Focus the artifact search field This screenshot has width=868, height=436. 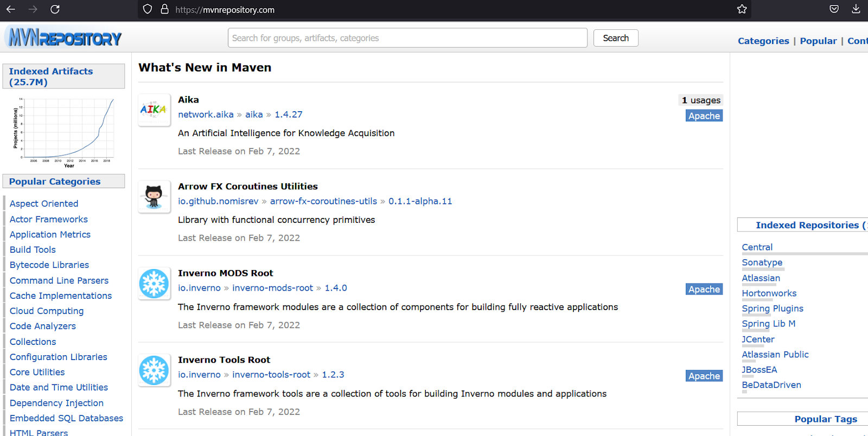click(407, 38)
